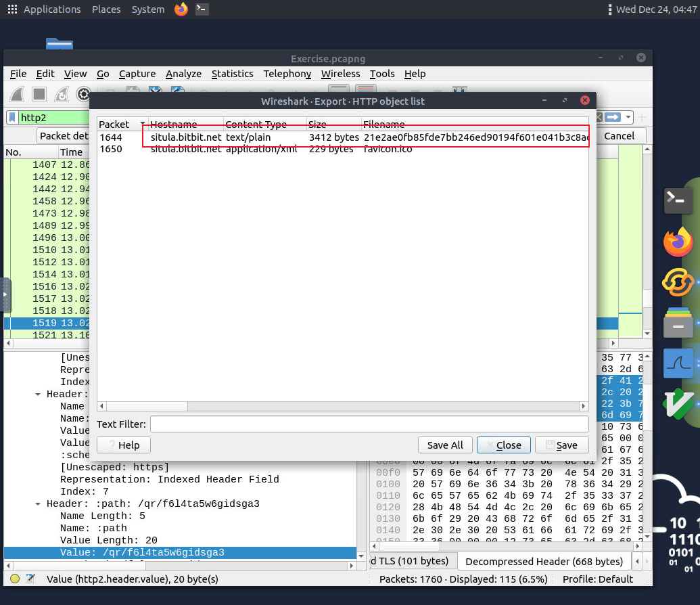The width and height of the screenshot is (700, 605).
Task: Launch Firefox from the top panel
Action: [x=181, y=9]
